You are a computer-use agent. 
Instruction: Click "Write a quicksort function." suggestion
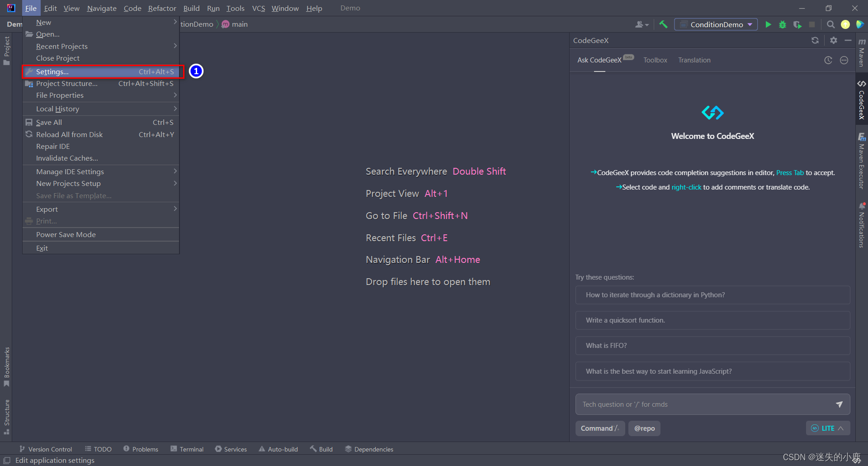pyautogui.click(x=712, y=320)
